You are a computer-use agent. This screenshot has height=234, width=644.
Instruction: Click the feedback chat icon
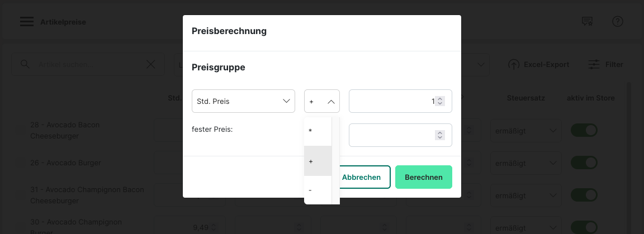[586, 22]
